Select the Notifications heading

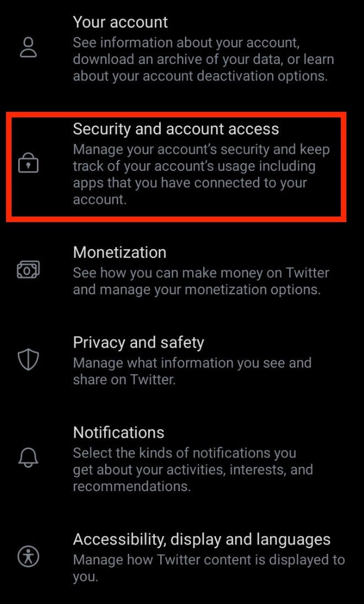pyautogui.click(x=118, y=433)
